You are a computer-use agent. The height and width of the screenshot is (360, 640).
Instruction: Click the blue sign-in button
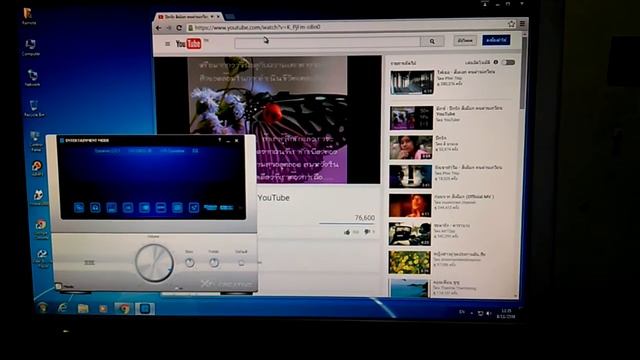point(496,40)
